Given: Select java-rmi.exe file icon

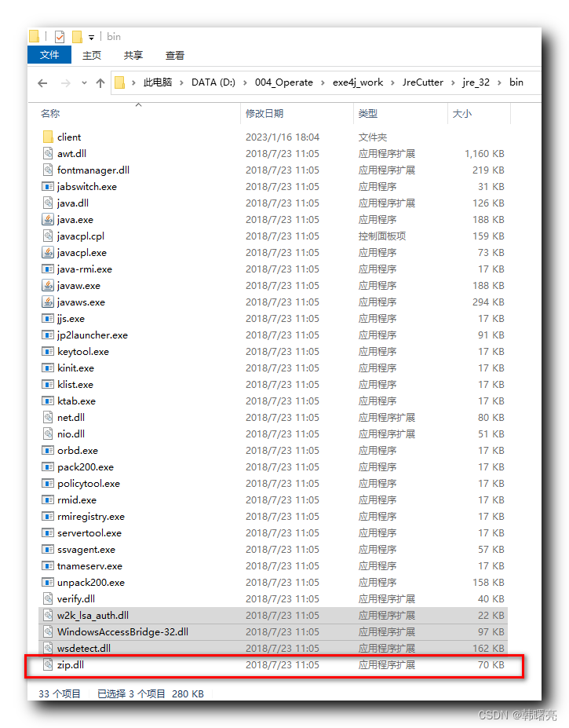Looking at the screenshot, I should [x=48, y=269].
